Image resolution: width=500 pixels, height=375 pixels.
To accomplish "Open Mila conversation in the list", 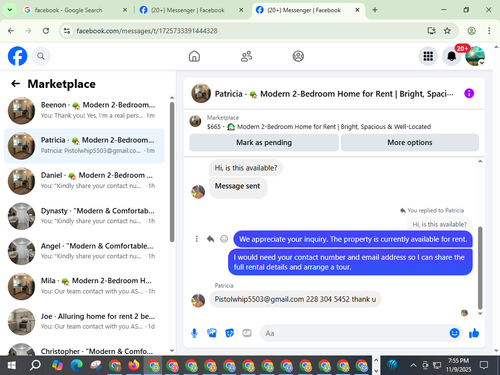I will coord(84,286).
